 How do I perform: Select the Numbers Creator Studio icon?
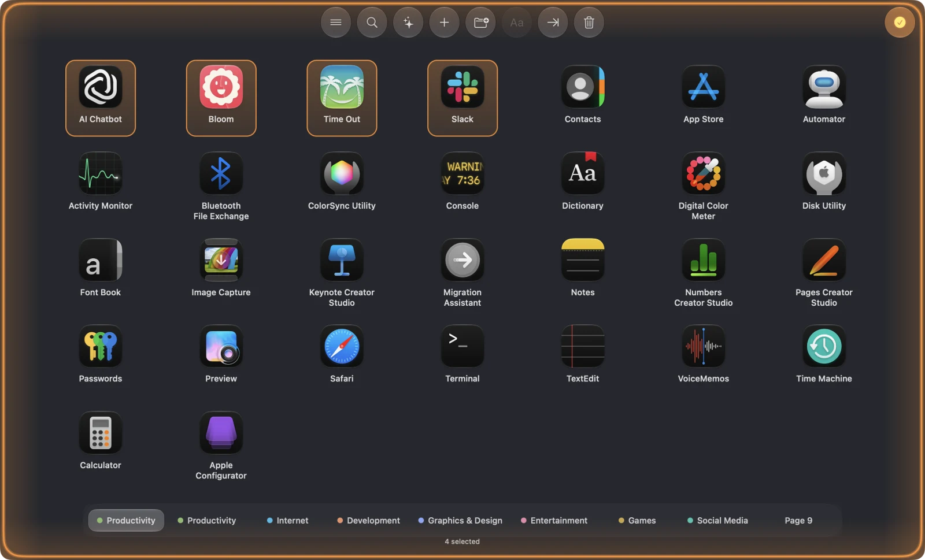pos(704,260)
